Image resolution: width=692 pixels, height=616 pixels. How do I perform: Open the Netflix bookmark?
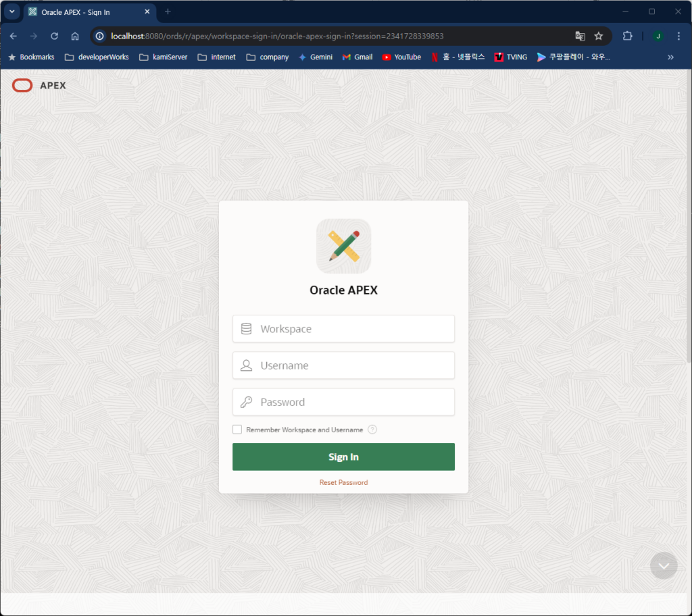[x=458, y=57]
